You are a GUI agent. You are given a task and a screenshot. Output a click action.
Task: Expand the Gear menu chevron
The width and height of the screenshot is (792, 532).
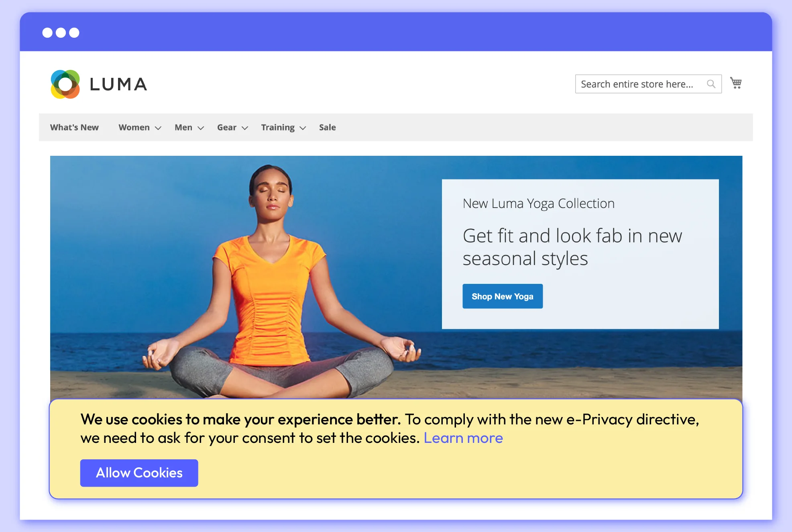245,128
